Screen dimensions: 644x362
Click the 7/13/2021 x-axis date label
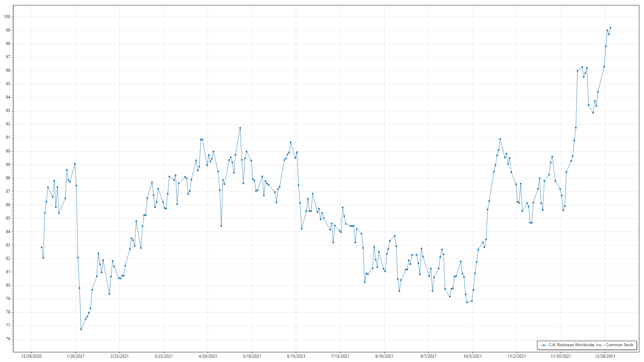(340, 356)
